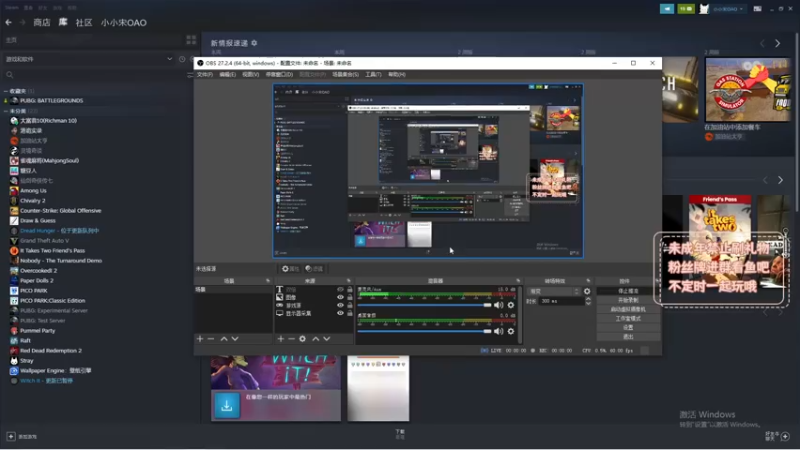This screenshot has height=450, width=800.
Task: Open the 停靠窗口(D) menu in OBS
Action: (x=279, y=74)
